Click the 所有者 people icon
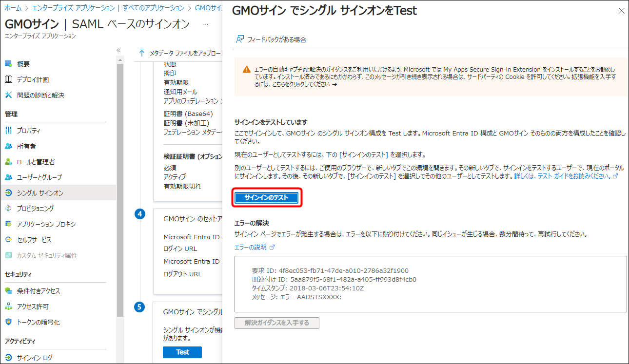This screenshot has height=364, width=629. 8,146
